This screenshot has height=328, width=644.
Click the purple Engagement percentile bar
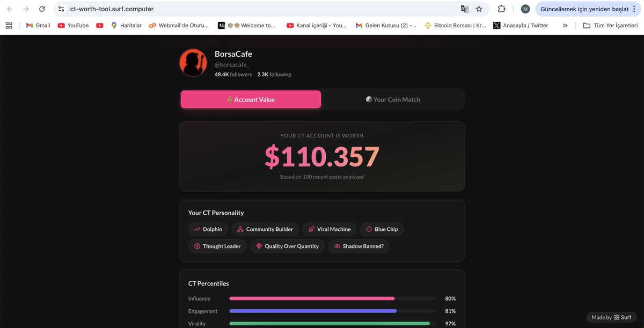pos(313,311)
